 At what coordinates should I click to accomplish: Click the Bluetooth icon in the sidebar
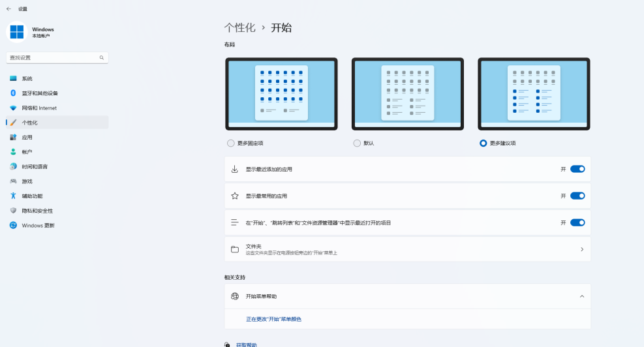13,93
